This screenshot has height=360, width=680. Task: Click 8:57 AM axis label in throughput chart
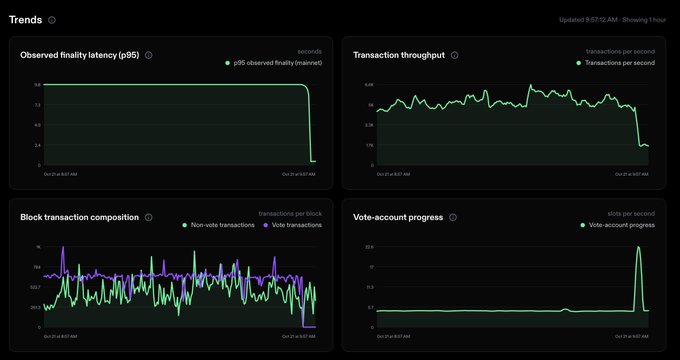(x=393, y=174)
